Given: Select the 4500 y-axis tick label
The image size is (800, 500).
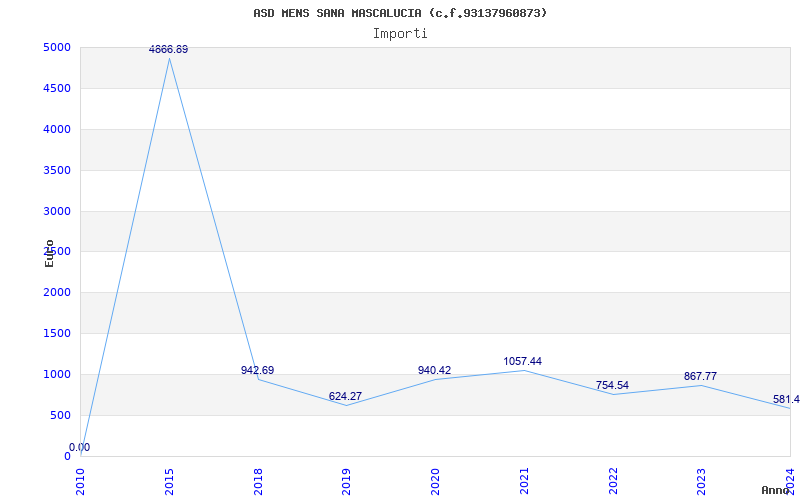Looking at the screenshot, I should pos(57,89).
